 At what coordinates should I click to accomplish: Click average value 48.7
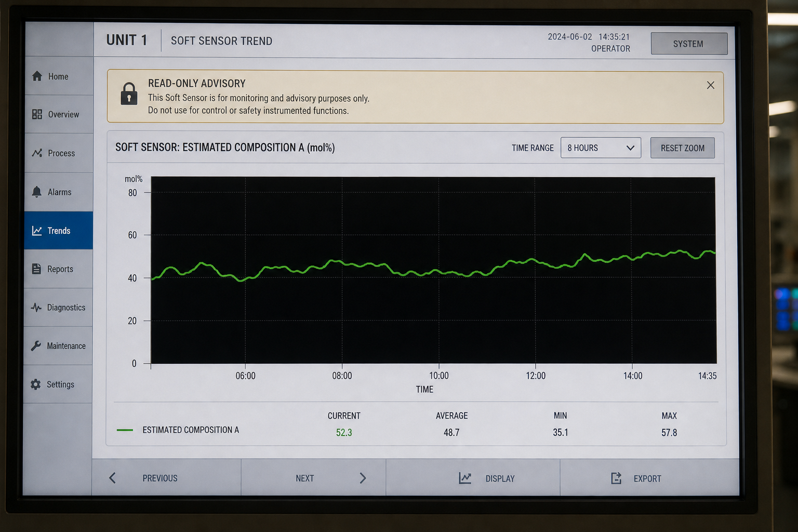[451, 432]
